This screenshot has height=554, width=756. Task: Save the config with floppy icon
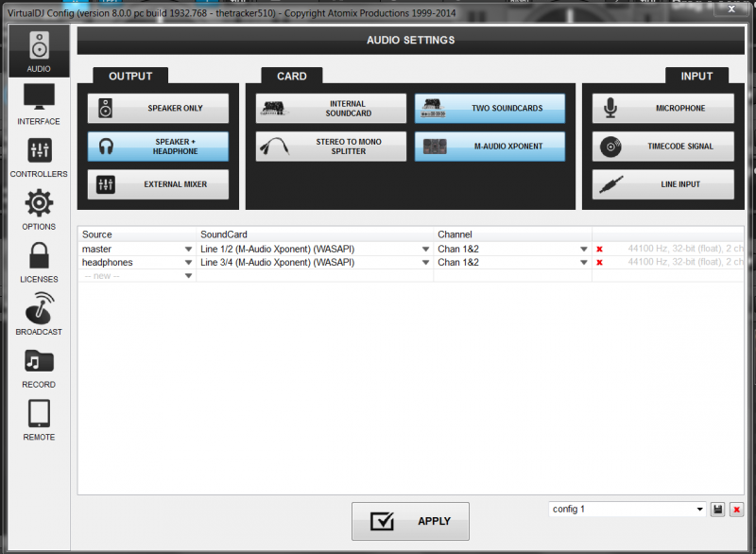(718, 510)
